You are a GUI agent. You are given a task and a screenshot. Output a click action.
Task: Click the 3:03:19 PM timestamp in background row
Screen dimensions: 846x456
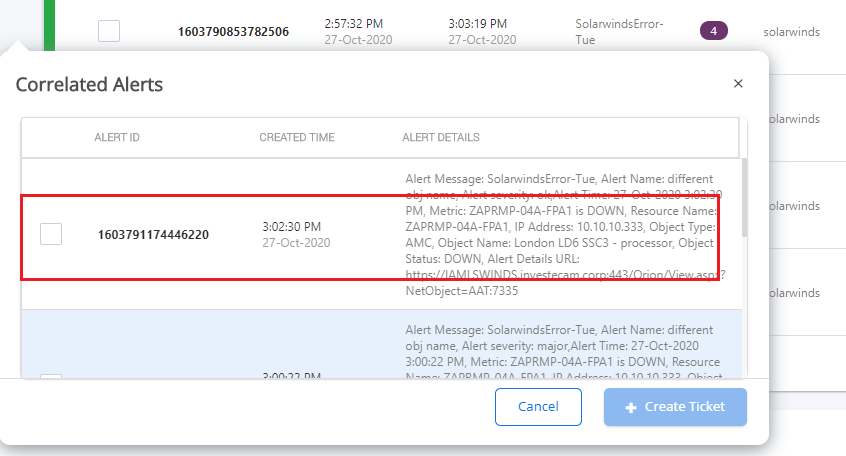click(x=477, y=24)
